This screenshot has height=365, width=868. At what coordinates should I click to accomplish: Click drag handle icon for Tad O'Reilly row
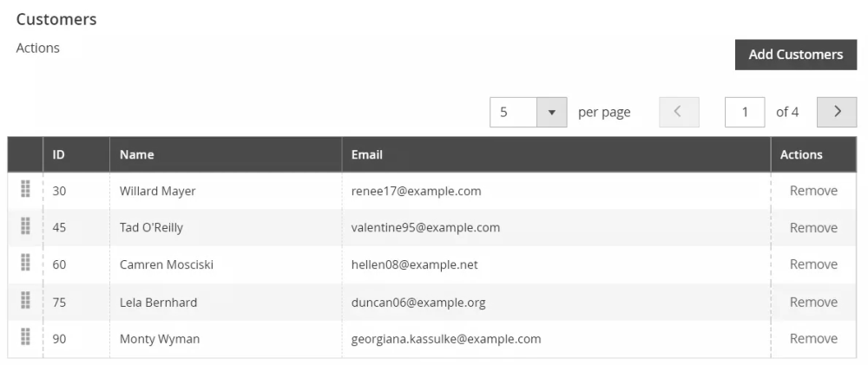point(25,227)
